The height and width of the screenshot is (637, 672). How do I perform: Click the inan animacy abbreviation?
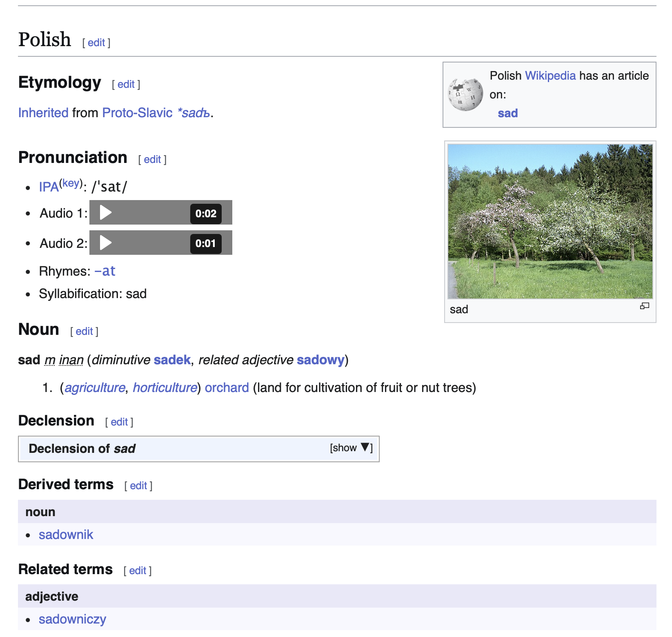(71, 360)
